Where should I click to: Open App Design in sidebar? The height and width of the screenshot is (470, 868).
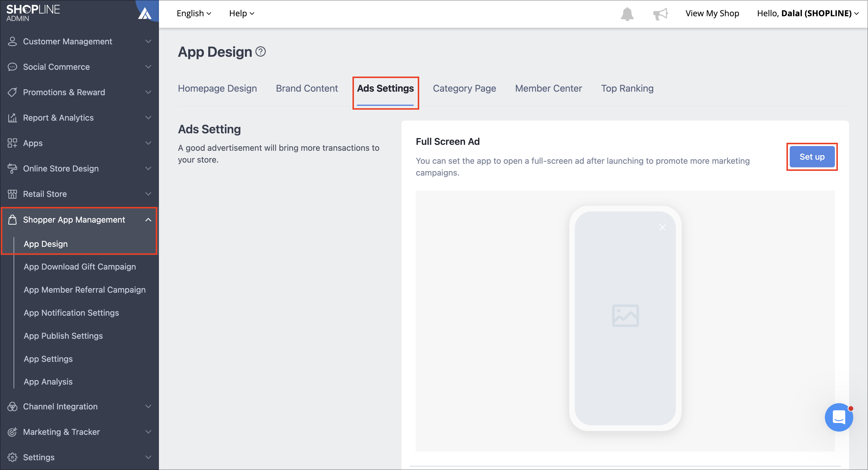tap(45, 244)
